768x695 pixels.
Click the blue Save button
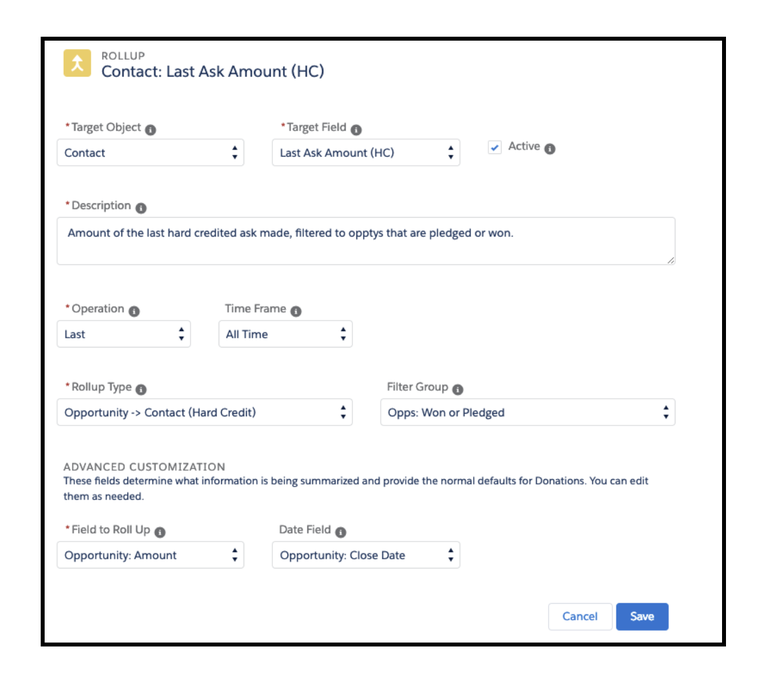point(642,616)
